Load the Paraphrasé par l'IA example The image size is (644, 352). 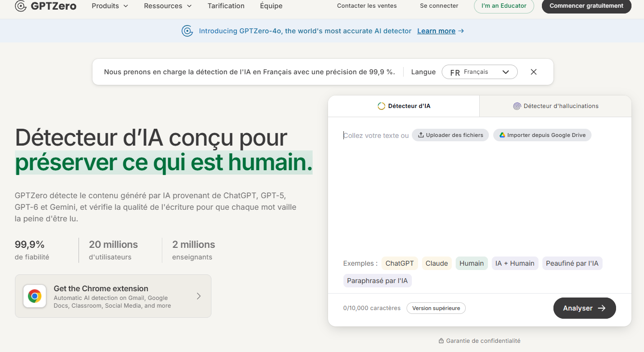tap(378, 281)
